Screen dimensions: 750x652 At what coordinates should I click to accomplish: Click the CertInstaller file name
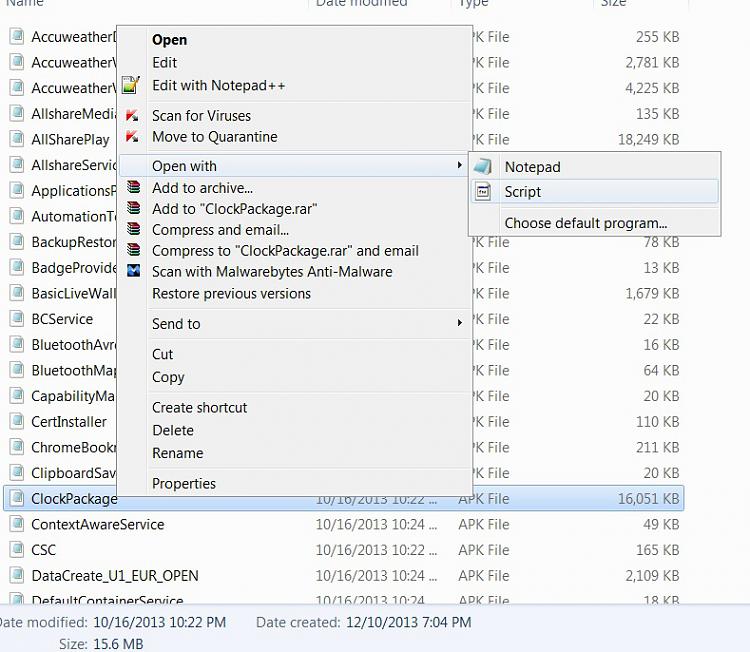pos(69,422)
